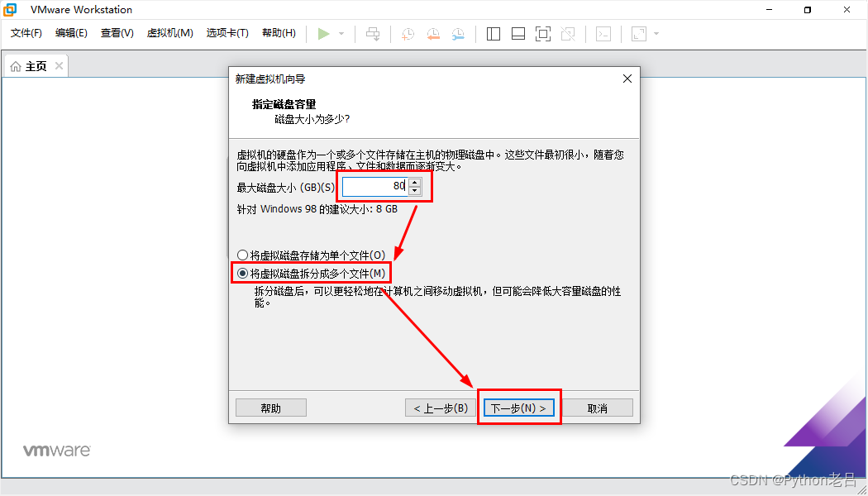Click the console view icon
The height and width of the screenshot is (496, 868).
coord(603,34)
